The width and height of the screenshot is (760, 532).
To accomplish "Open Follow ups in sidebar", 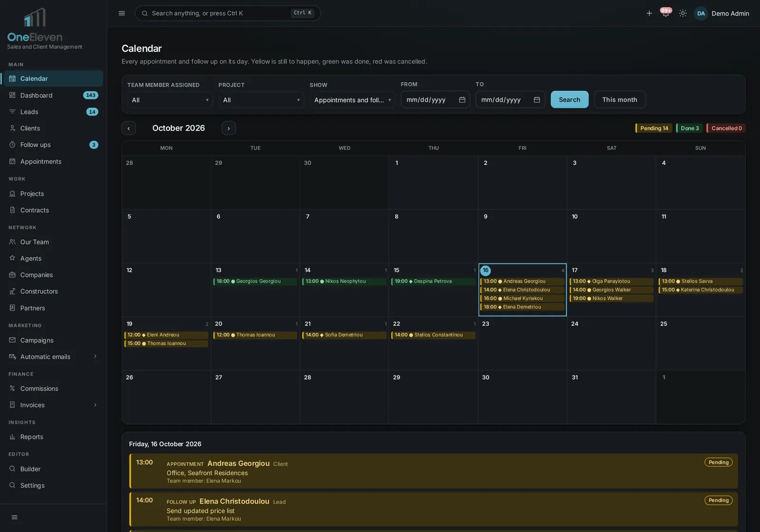I will 53,145.
